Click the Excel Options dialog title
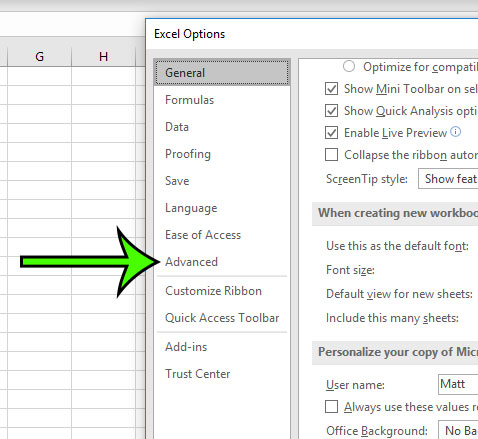Screen dimensions: 478x439 (189, 34)
